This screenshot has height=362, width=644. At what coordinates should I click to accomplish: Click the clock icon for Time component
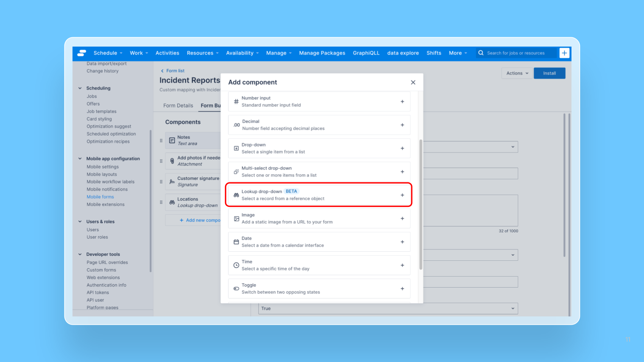pyautogui.click(x=236, y=265)
